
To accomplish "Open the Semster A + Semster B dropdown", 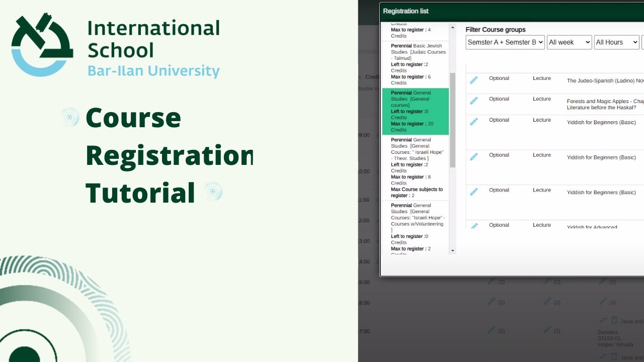I will pos(505,42).
